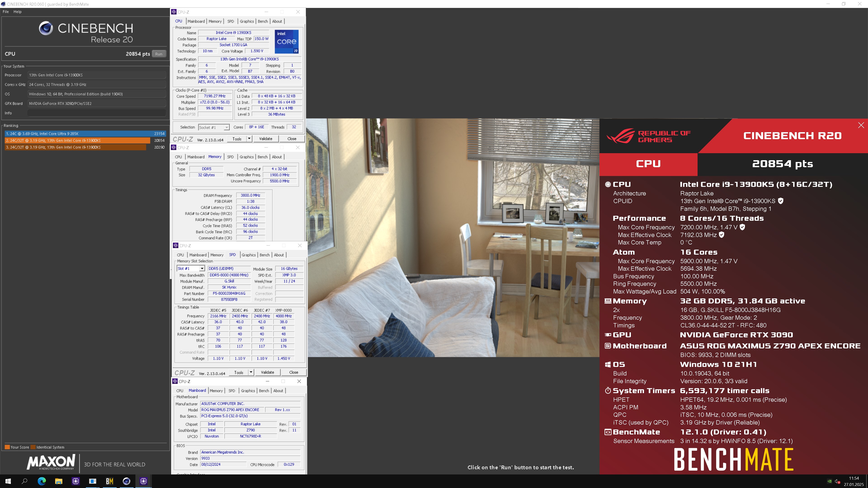The height and width of the screenshot is (488, 868).
Task: Select CPU tab in CPU-Z Mainboard window
Action: click(180, 391)
